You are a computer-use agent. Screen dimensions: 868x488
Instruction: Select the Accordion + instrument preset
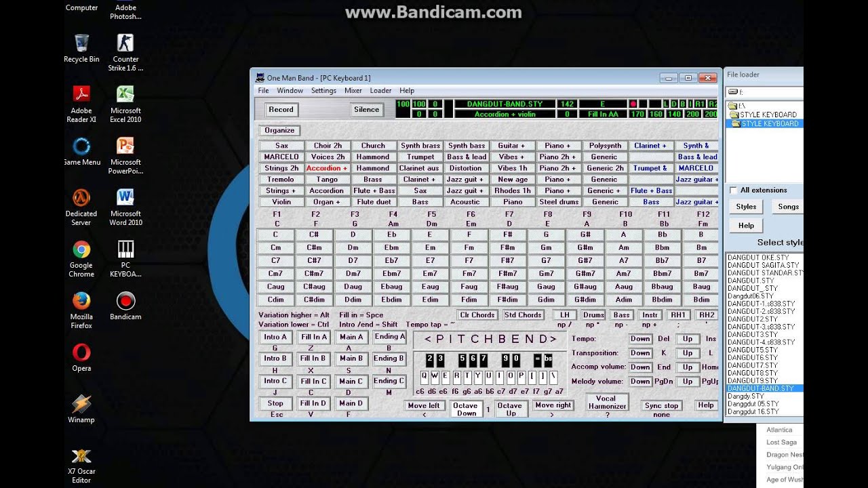coord(327,168)
